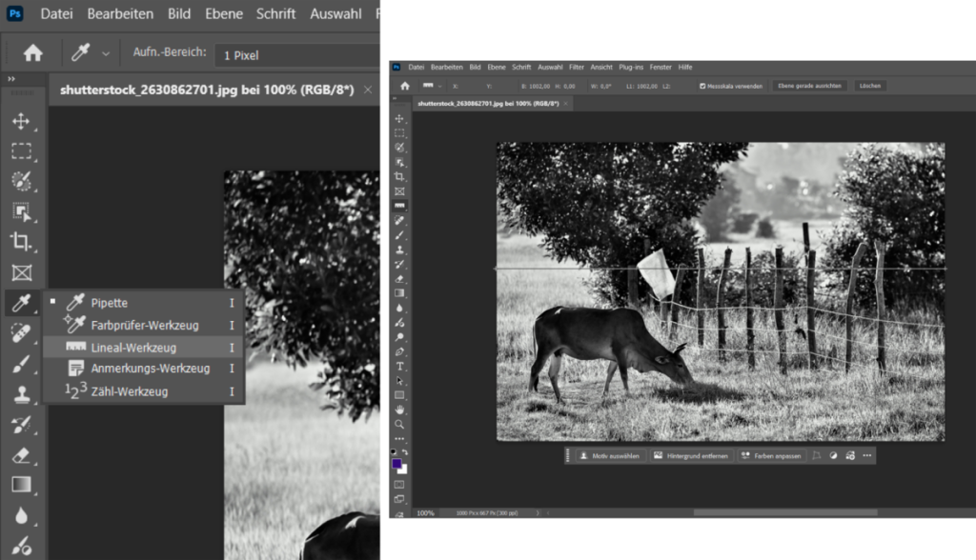
Task: Open the contextual taskbar overflow menu
Action: (867, 455)
